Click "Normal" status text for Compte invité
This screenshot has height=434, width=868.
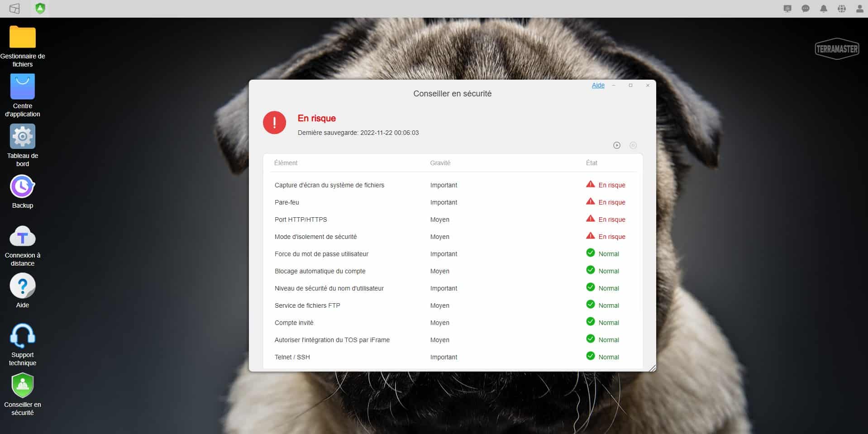pyautogui.click(x=609, y=323)
